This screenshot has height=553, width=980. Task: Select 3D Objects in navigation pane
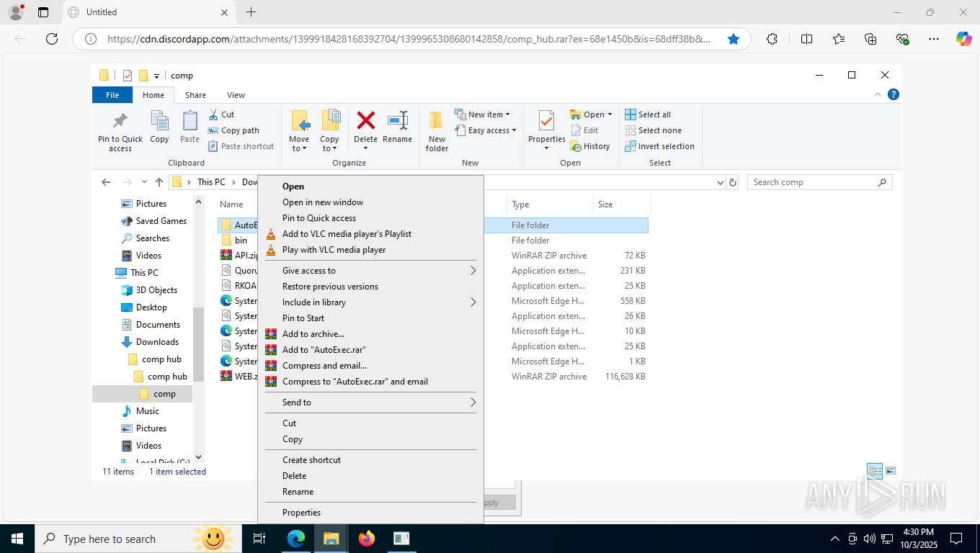click(x=148, y=290)
